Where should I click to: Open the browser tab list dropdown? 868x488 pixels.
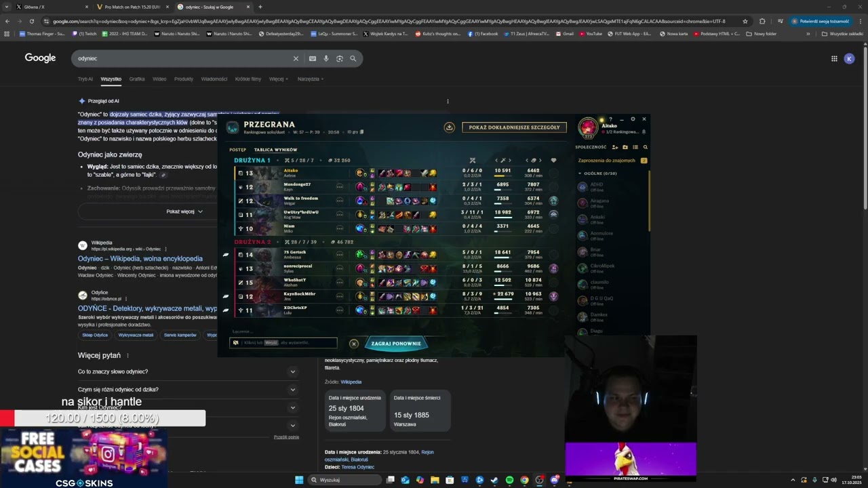(x=7, y=7)
